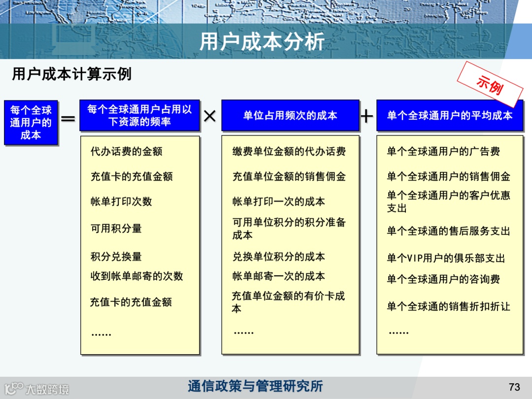The height and width of the screenshot is (399, 532).
Task: Select the line 帐单打印次数
Action: click(121, 201)
